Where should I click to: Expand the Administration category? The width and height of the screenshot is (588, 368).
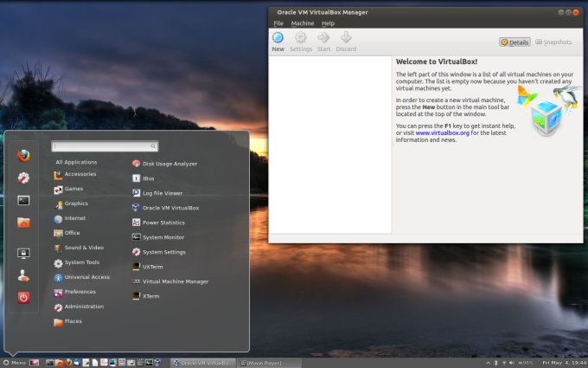tap(84, 307)
